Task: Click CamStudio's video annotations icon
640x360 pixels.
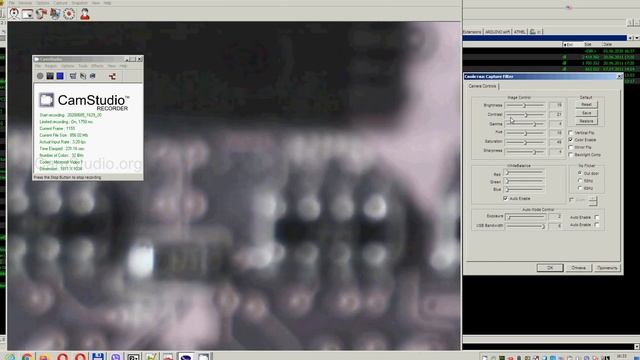Action: pyautogui.click(x=83, y=76)
